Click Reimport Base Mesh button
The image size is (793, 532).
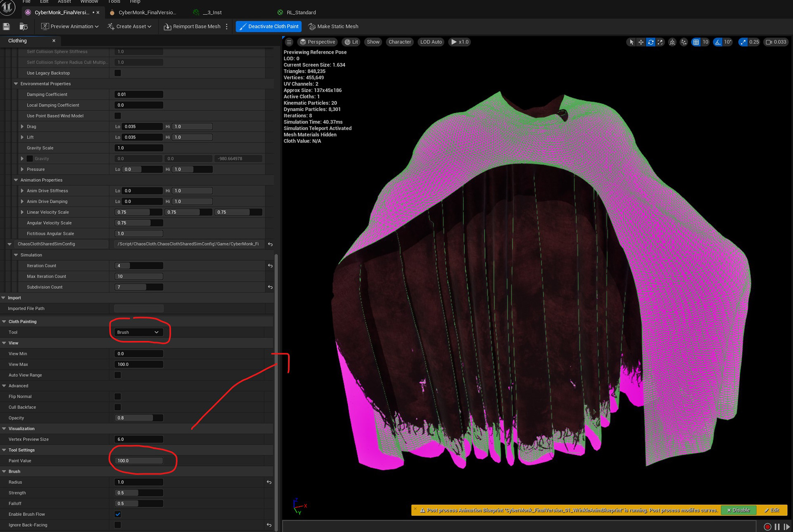192,26
